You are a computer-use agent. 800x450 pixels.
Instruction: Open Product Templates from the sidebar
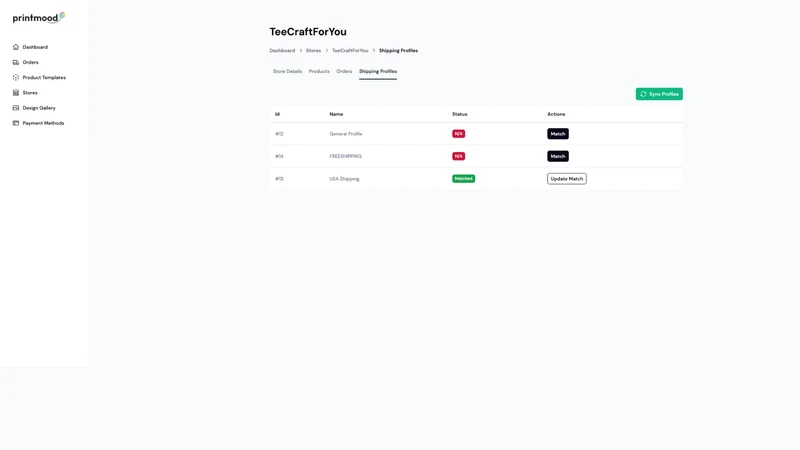pos(44,78)
